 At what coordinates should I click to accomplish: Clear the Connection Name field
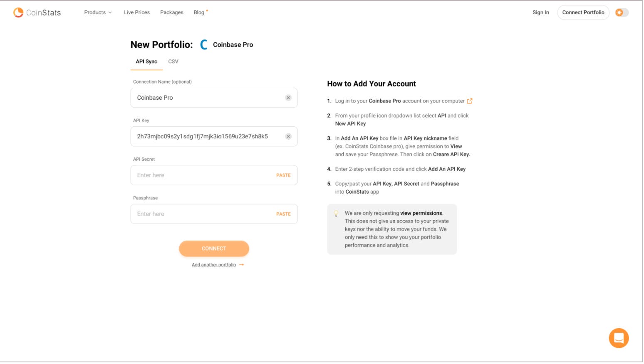pyautogui.click(x=288, y=98)
